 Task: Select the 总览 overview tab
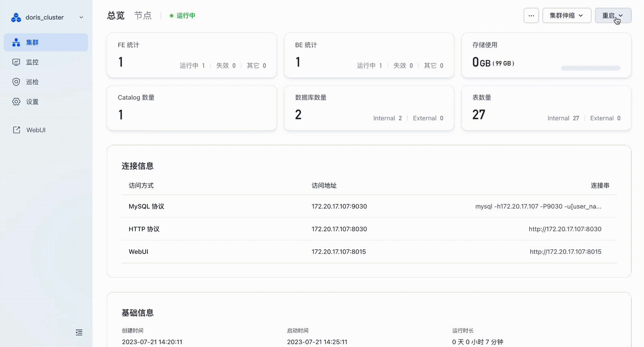pos(115,15)
